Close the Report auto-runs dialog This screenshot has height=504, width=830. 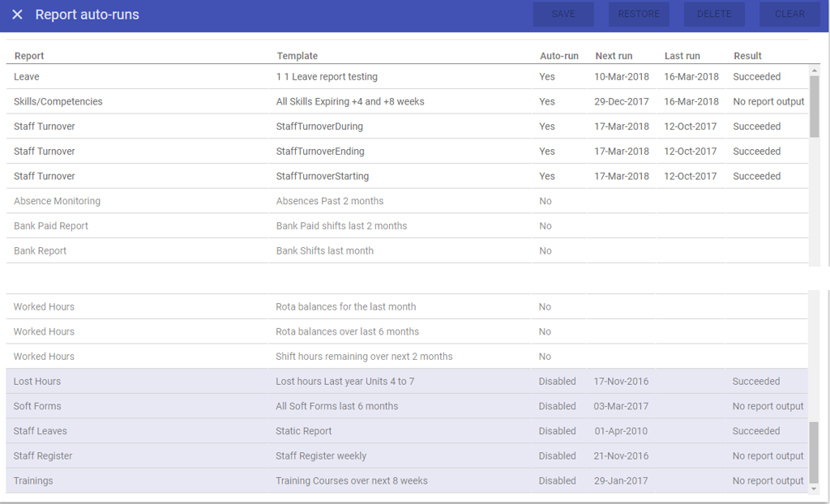click(x=17, y=15)
